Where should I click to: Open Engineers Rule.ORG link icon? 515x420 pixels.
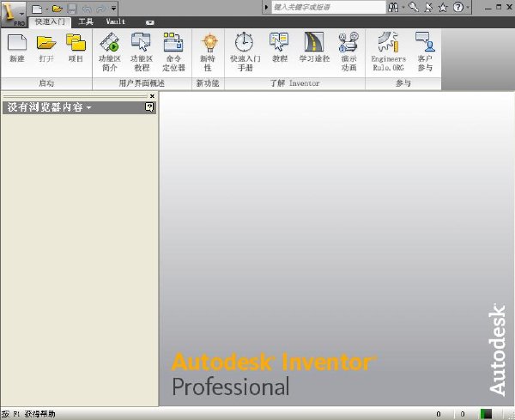coord(388,52)
